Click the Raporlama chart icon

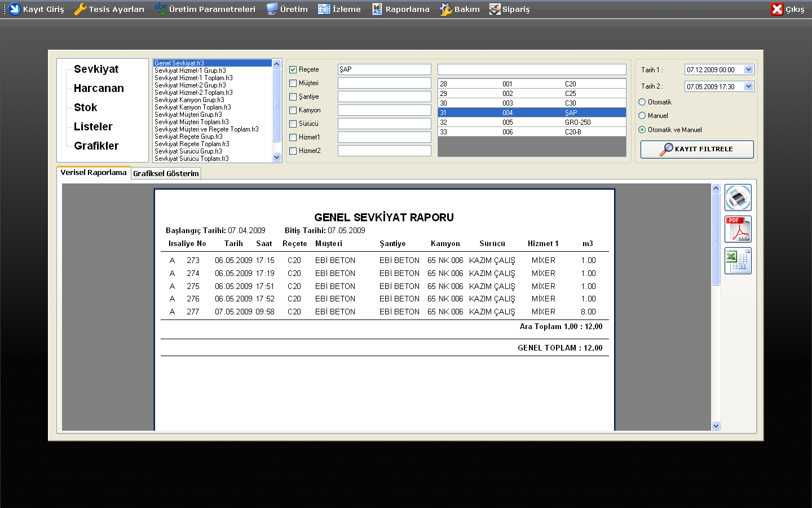coord(377,9)
